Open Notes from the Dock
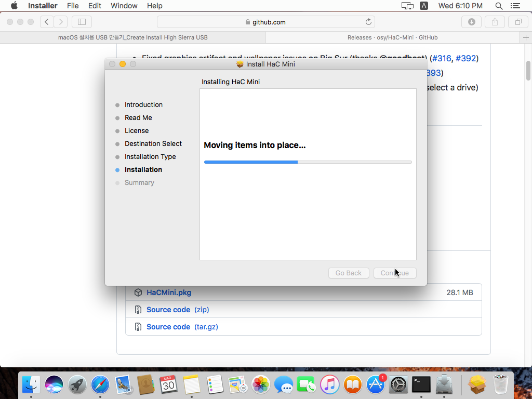The width and height of the screenshot is (532, 399). pos(192,385)
